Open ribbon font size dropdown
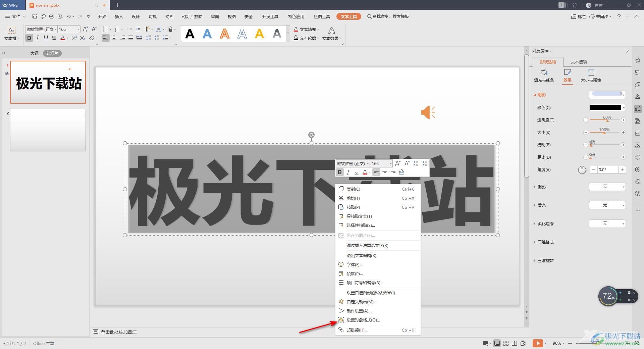 click(x=78, y=30)
